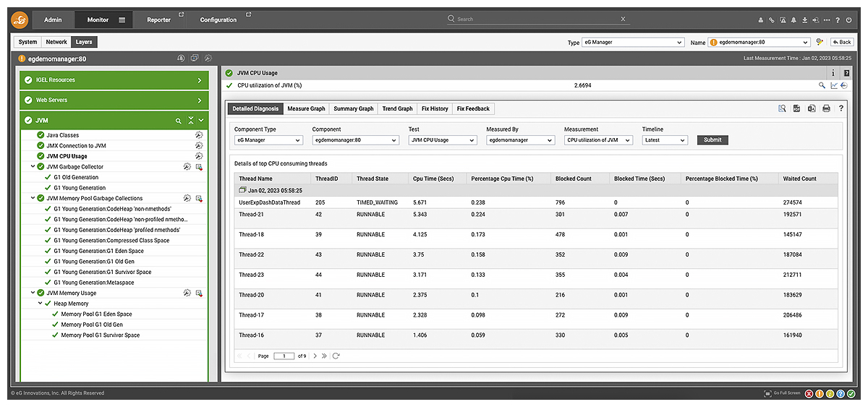868x407 pixels.
Task: Open the Type dropdown showing eG Manager
Action: point(633,43)
